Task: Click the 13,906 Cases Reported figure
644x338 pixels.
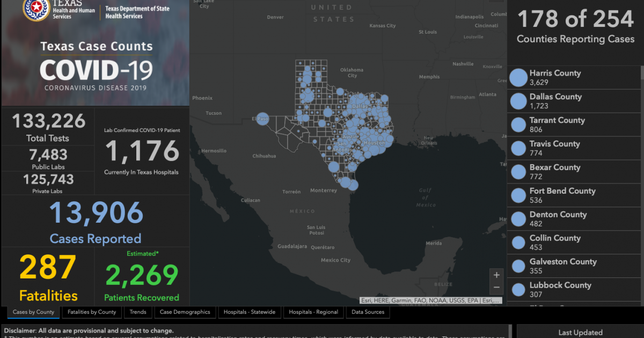Action: coord(96,214)
